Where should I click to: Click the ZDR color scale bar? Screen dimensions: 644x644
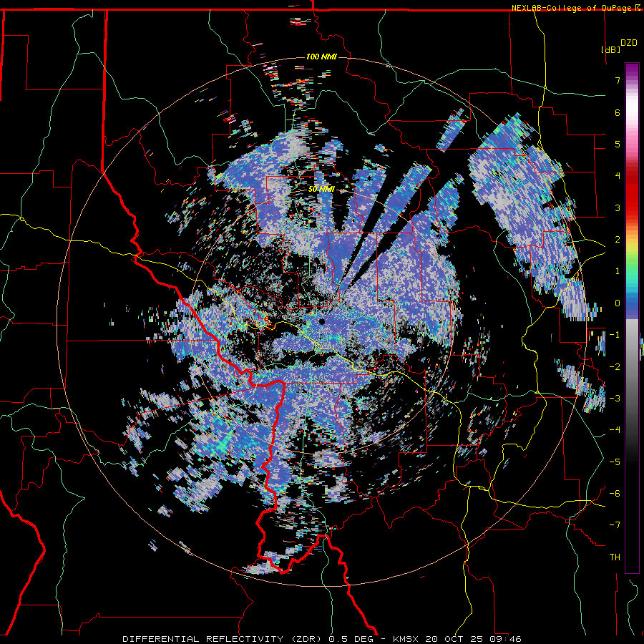[x=632, y=318]
